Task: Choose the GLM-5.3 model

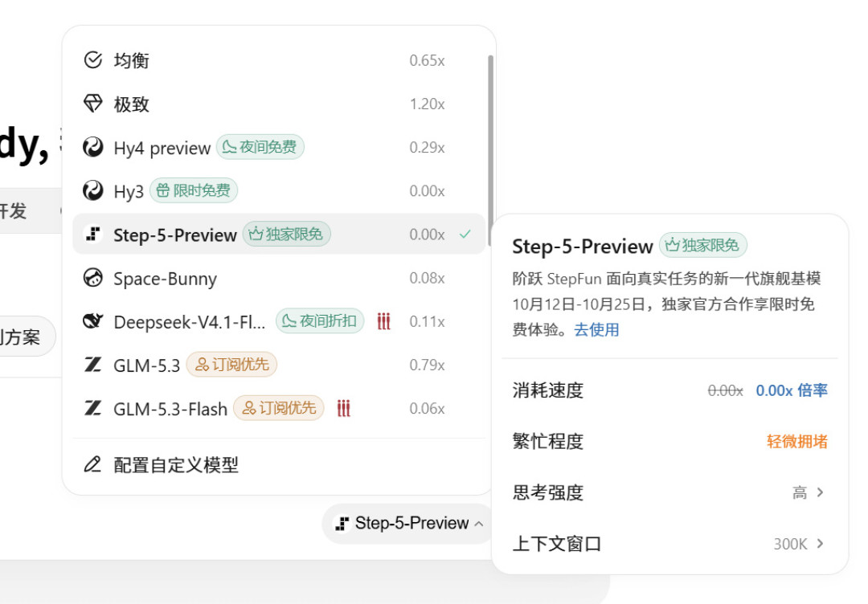Action: click(x=279, y=365)
